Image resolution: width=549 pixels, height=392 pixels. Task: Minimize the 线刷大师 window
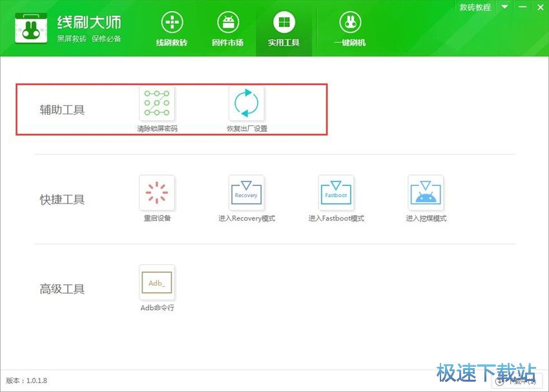point(523,7)
